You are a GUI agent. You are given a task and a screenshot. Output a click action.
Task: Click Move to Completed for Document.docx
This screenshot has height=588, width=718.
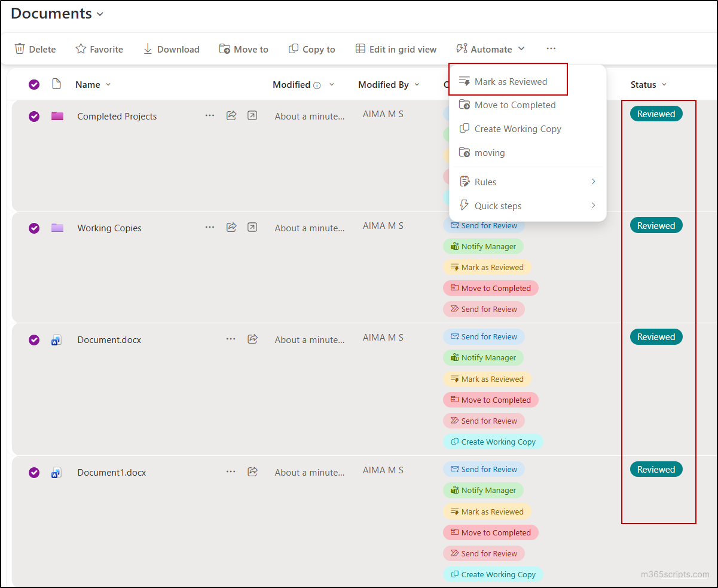[x=491, y=400]
